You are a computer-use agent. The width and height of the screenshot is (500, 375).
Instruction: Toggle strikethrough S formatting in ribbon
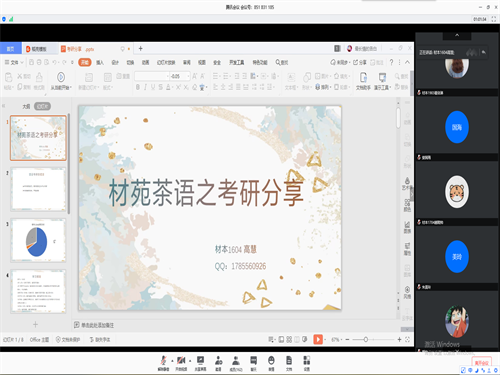161,87
